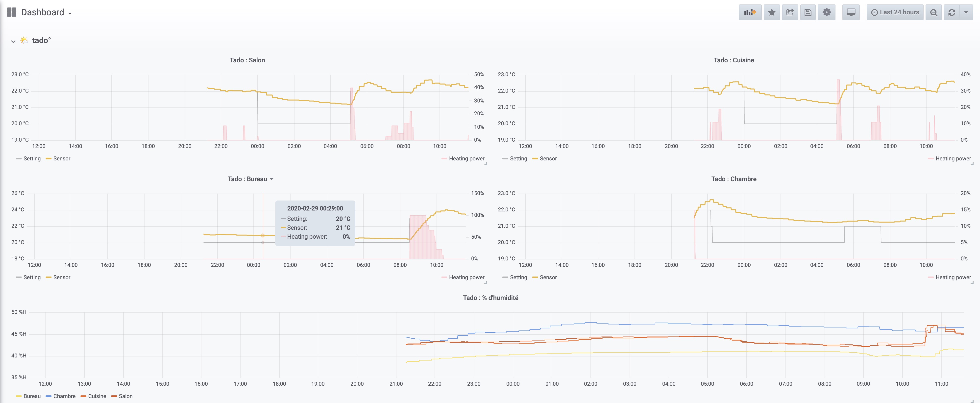Image resolution: width=980 pixels, height=403 pixels.
Task: Open the Tado : Bureau panel menu
Action: tap(251, 179)
